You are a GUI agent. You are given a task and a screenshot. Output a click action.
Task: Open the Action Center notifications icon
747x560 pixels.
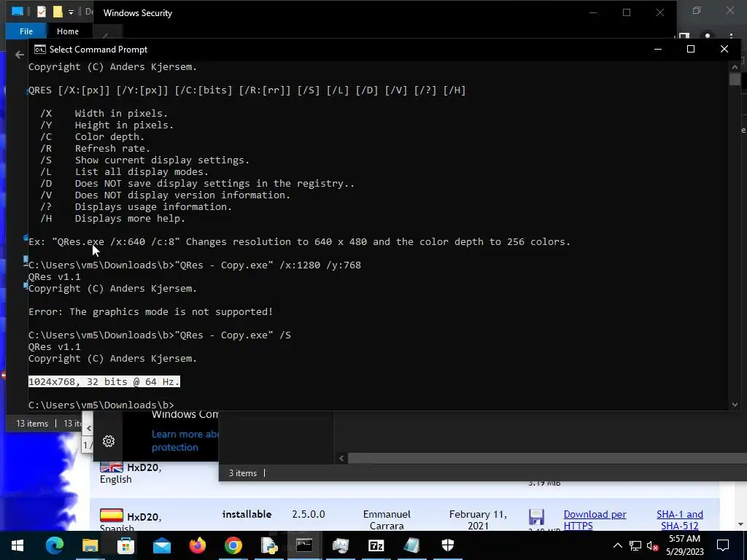(723, 545)
